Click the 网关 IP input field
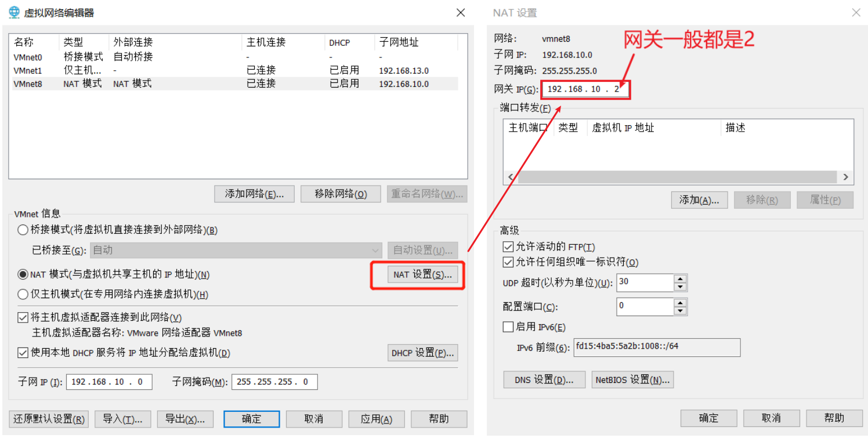Screen dimensions: 868x438 tap(585, 90)
